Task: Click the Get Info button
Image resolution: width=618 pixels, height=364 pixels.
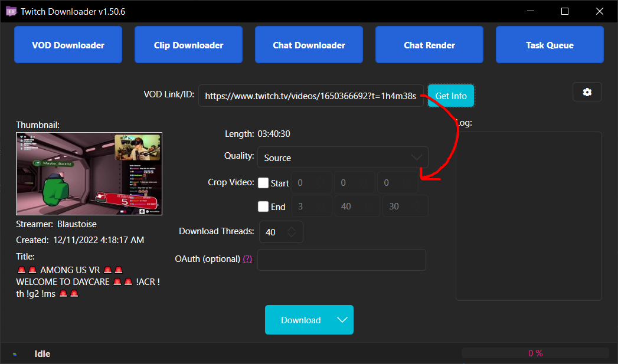Action: (450, 96)
